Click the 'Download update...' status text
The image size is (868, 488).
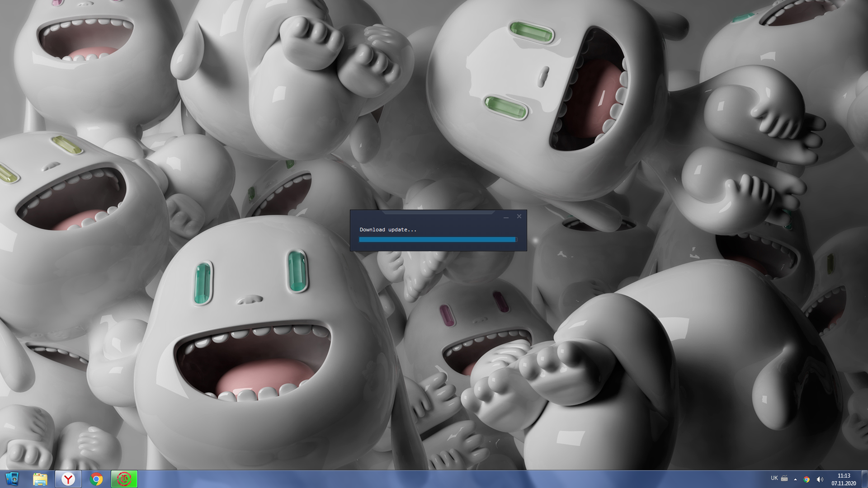pyautogui.click(x=388, y=230)
